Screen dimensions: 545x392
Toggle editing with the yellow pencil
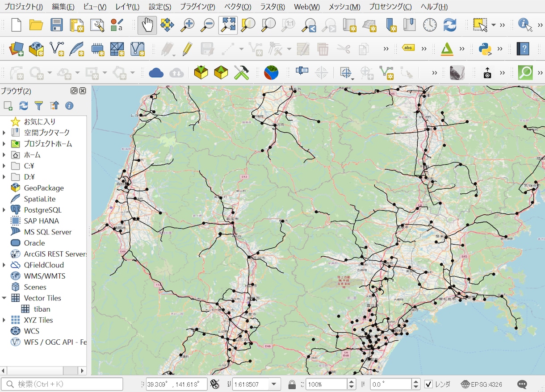click(x=187, y=49)
